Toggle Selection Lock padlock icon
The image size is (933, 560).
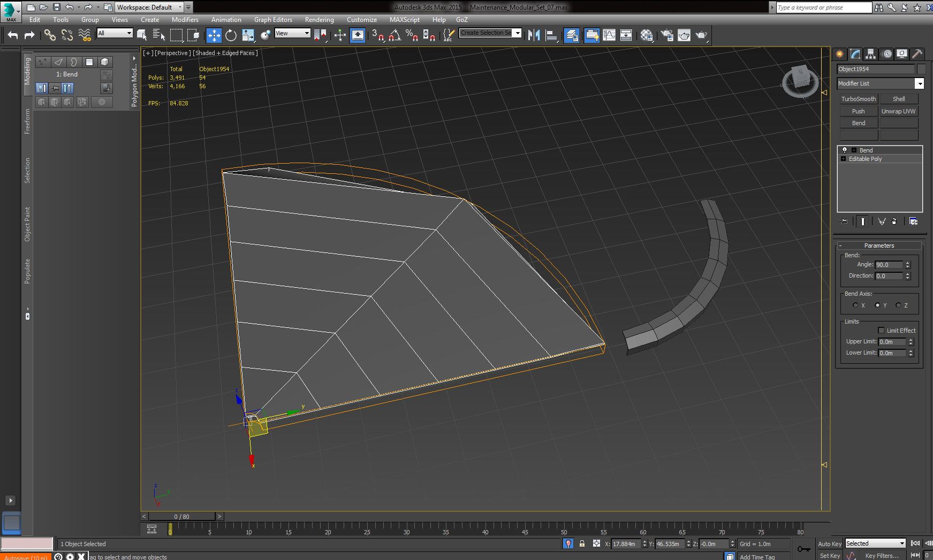tap(582, 543)
